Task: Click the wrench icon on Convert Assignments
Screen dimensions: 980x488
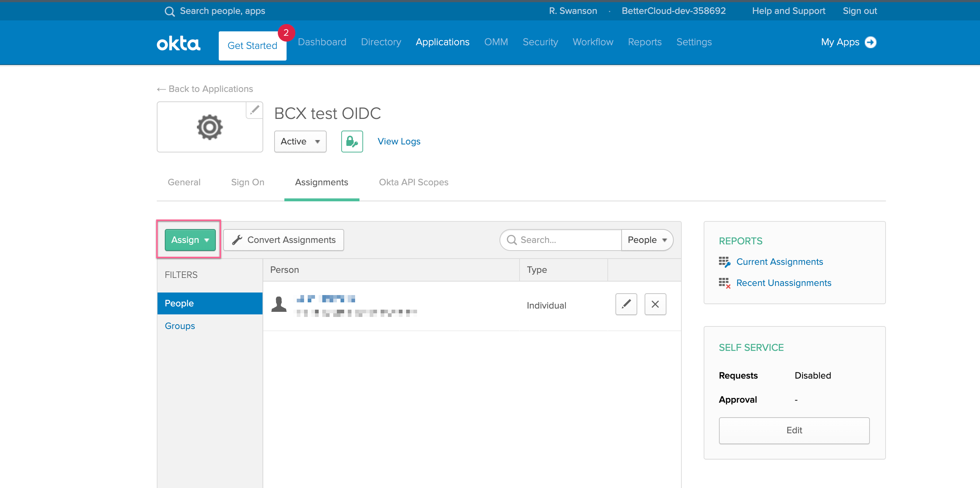Action: click(x=238, y=240)
